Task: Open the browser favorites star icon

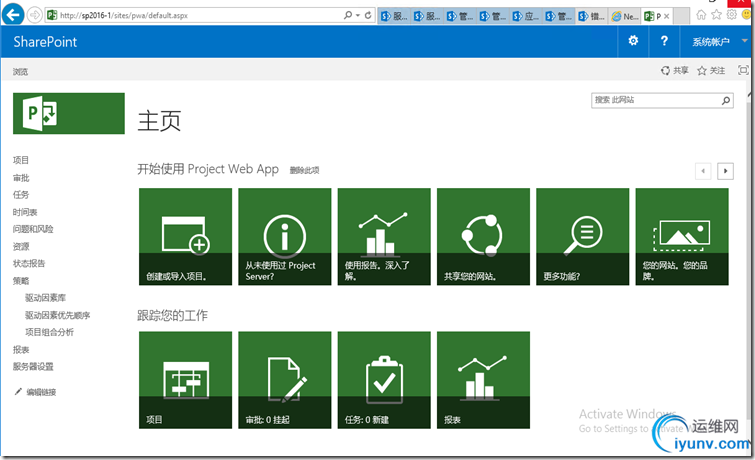Action: pos(716,15)
